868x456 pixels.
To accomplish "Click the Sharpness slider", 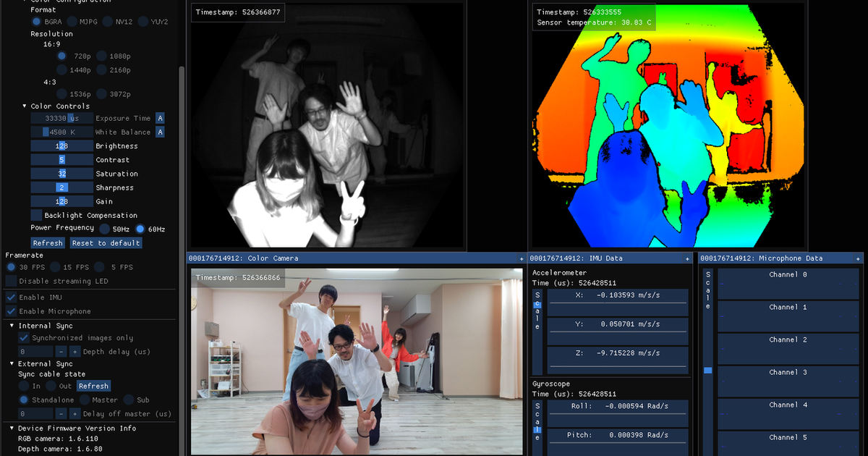I will pos(61,187).
